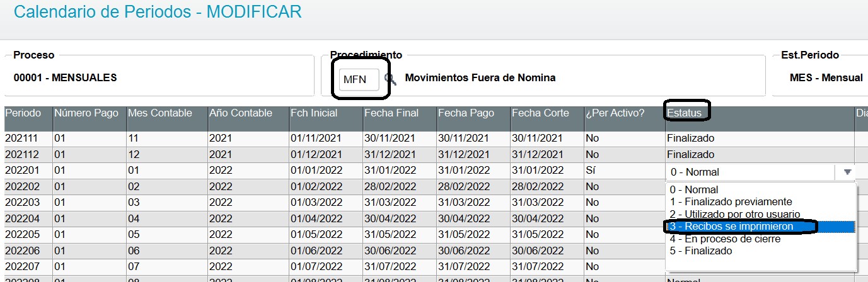Select period cell 202202
868x282 pixels.
point(28,187)
